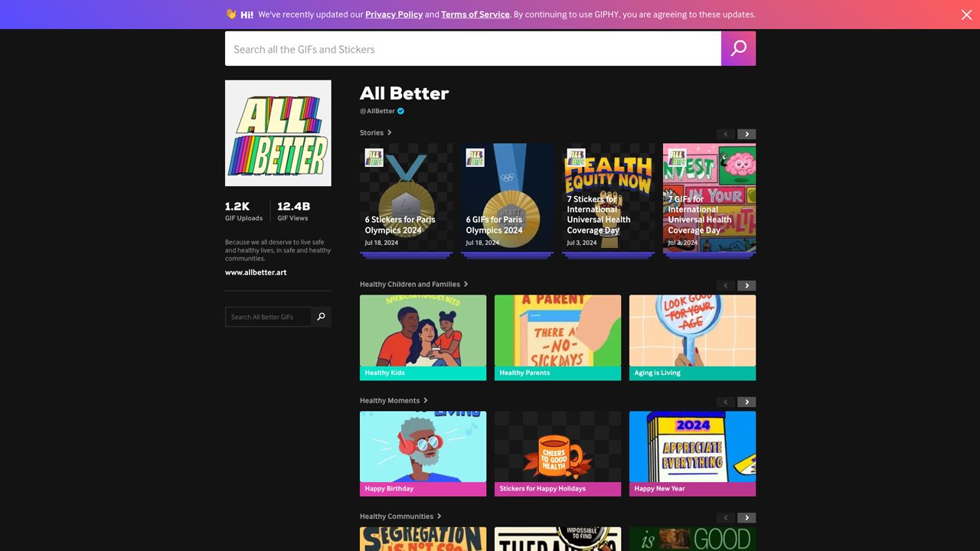980x551 pixels.
Task: Open the Terms of Service link
Action: click(x=475, y=15)
